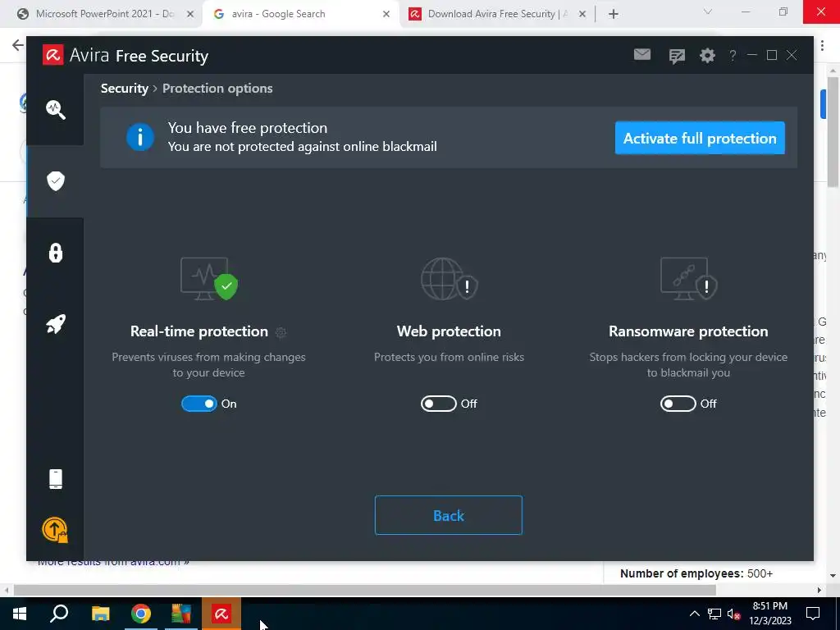Click the Real-time protection heading
Image resolution: width=840 pixels, height=630 pixels.
(199, 331)
